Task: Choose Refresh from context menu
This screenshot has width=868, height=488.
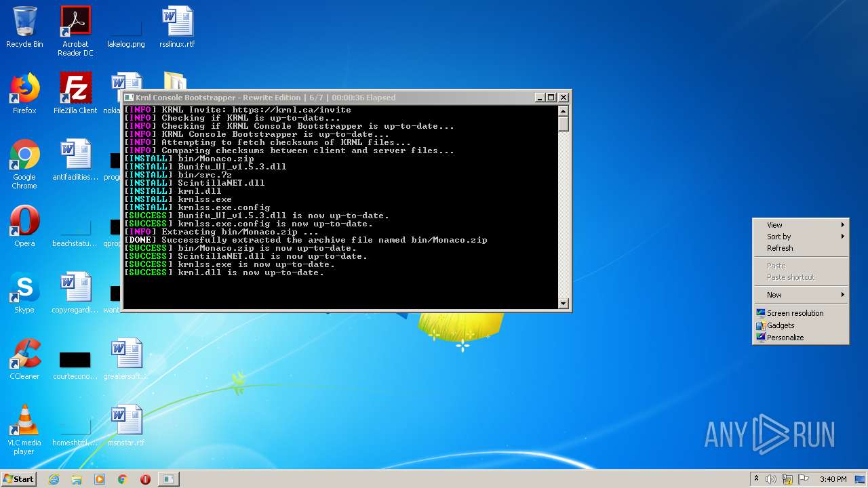Action: pos(801,248)
